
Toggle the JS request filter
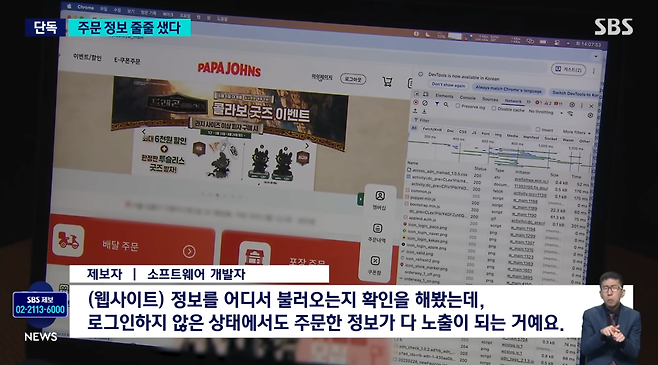click(x=474, y=133)
